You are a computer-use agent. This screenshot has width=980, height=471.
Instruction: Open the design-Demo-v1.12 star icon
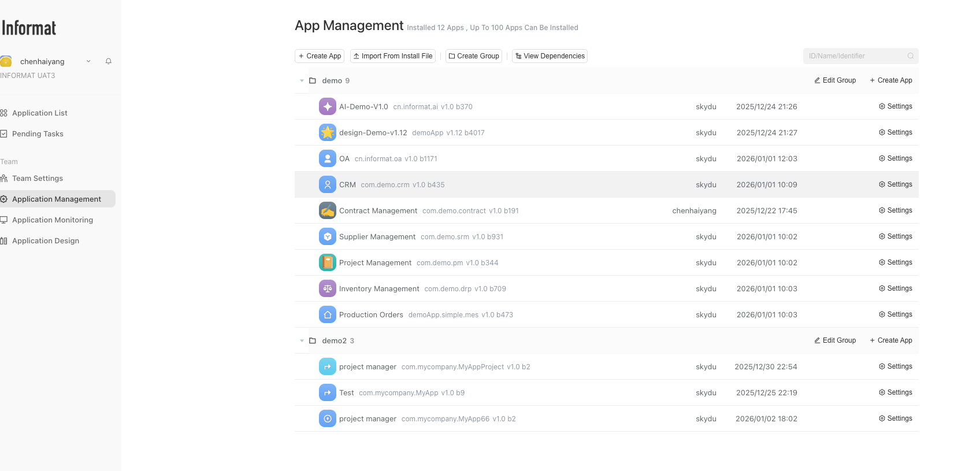(327, 132)
